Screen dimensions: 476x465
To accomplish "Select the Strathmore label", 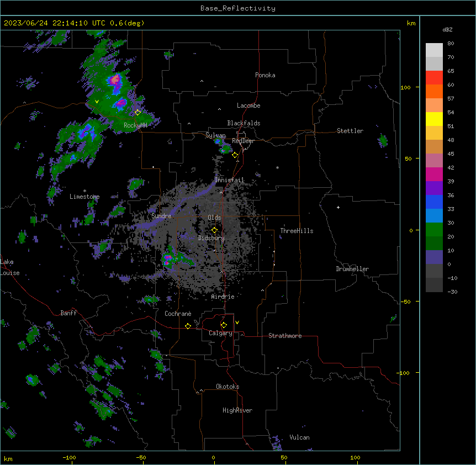I will 285,336.
